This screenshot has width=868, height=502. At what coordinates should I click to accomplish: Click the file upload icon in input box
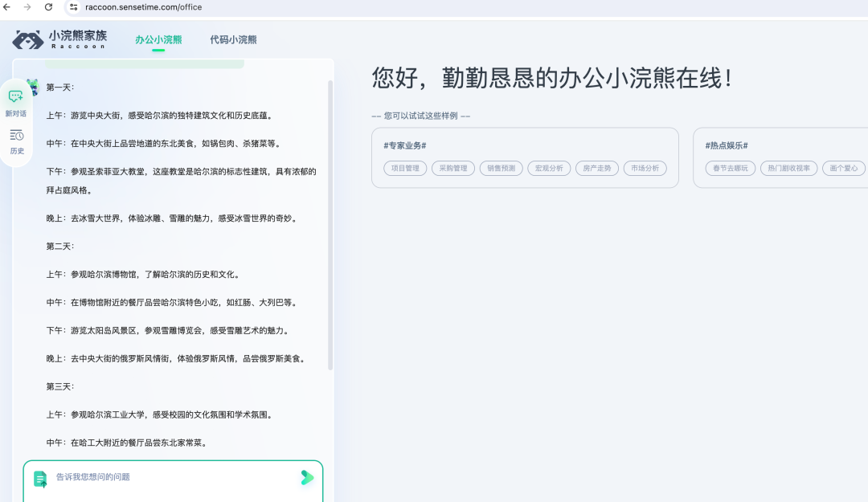tap(40, 479)
